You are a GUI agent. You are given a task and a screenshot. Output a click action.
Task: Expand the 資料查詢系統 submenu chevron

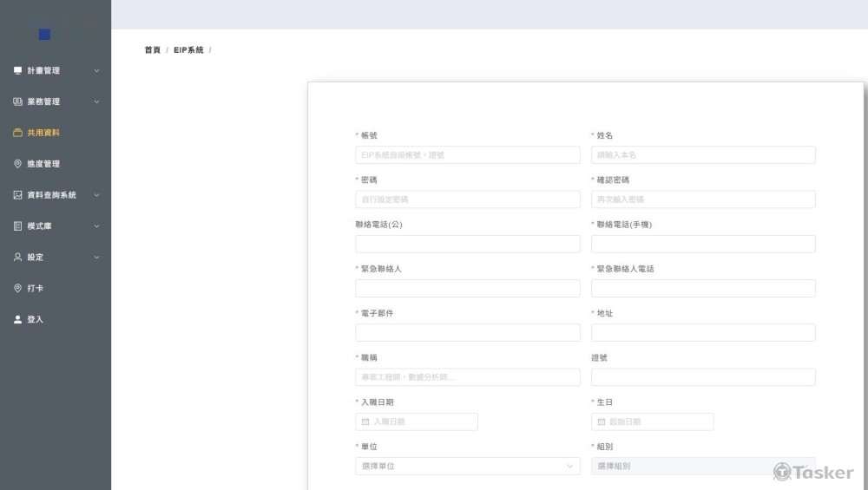pyautogui.click(x=96, y=195)
